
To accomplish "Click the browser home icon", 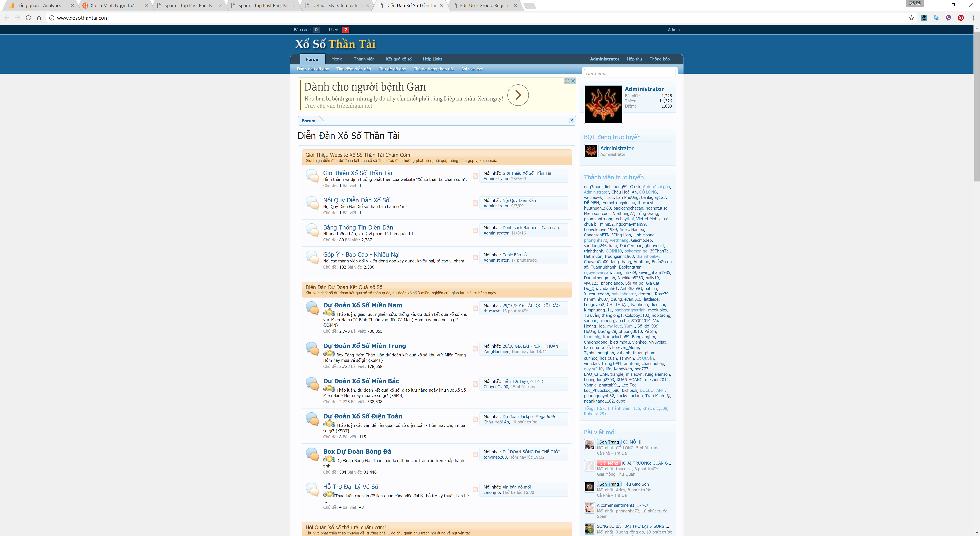I will [39, 18].
